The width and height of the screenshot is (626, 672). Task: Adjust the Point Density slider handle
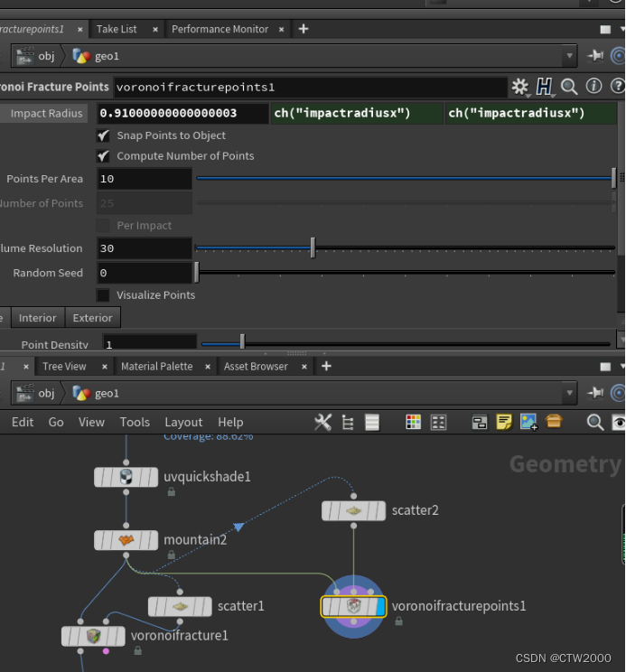pyautogui.click(x=242, y=342)
